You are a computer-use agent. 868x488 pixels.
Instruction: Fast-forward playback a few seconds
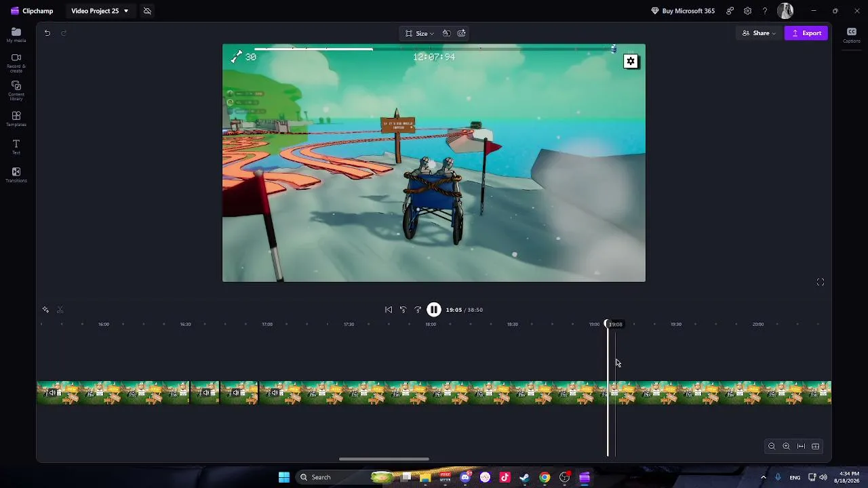coord(418,310)
